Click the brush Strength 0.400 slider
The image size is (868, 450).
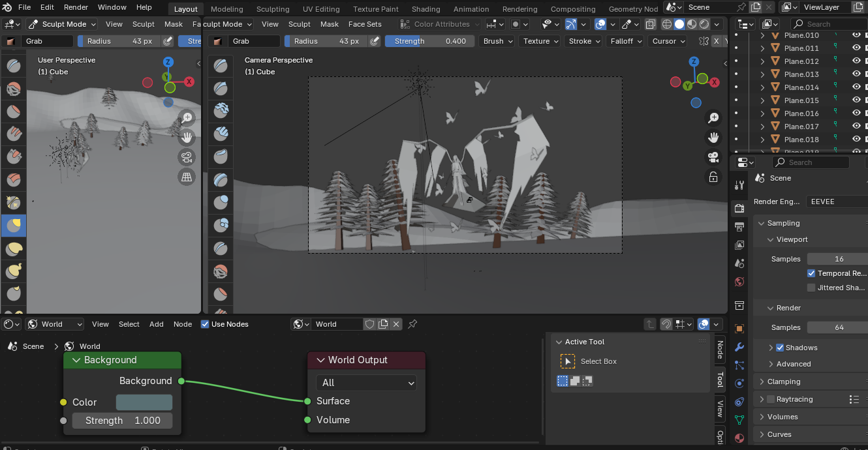click(x=429, y=41)
